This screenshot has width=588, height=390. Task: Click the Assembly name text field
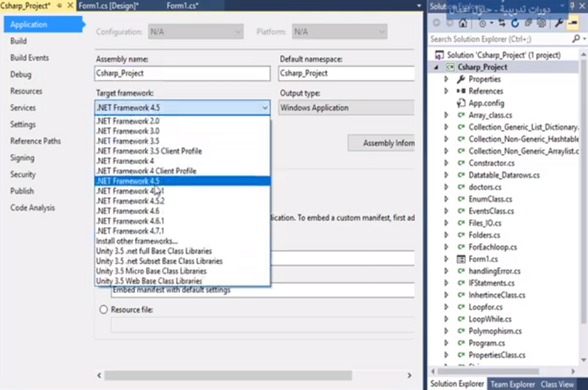point(182,73)
